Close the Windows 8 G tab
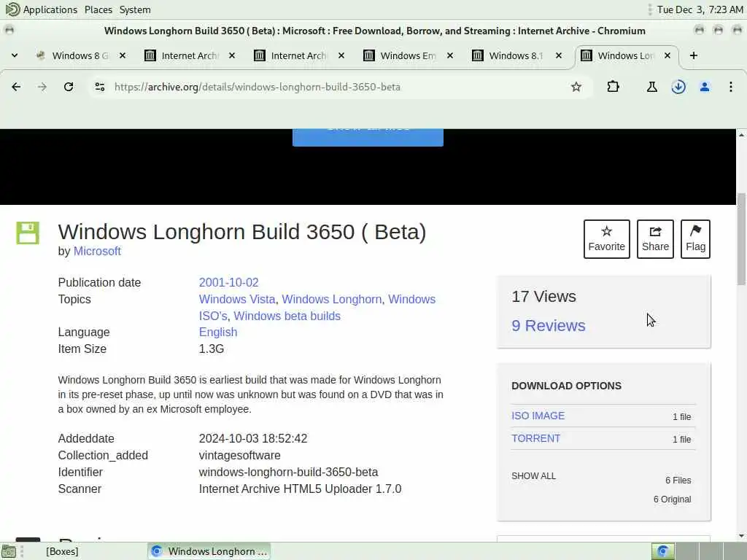747x560 pixels. [x=123, y=55]
